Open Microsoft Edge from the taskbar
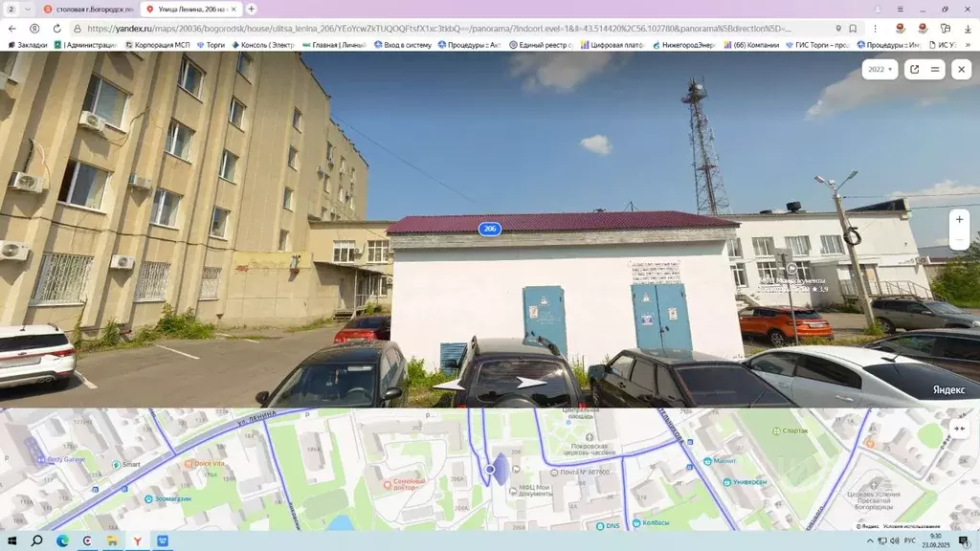980x551 pixels. point(63,540)
